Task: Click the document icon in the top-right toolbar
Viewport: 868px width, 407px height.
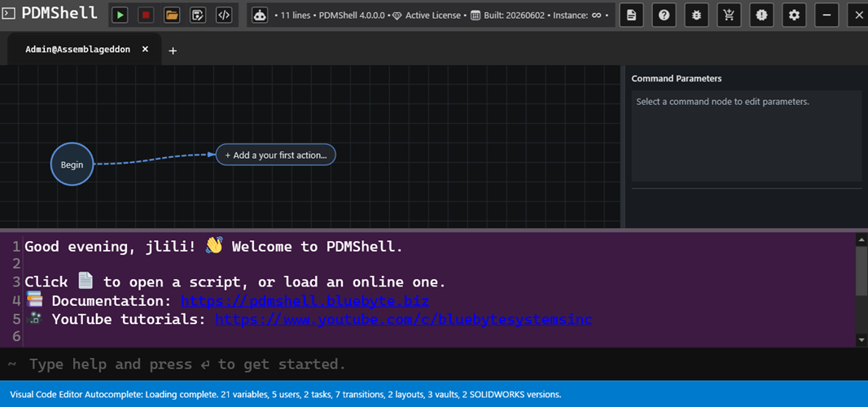Action: click(631, 15)
